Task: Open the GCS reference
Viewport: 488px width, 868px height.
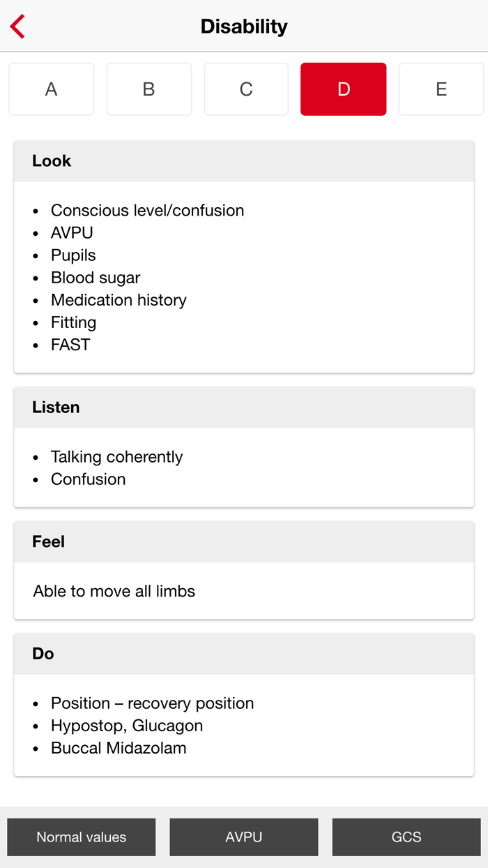Action: (406, 837)
